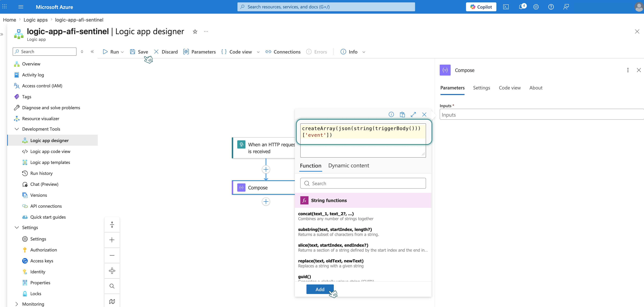Viewport: 644px width, 307px height.
Task: Collapse the Development Tools section
Action: pyautogui.click(x=17, y=129)
